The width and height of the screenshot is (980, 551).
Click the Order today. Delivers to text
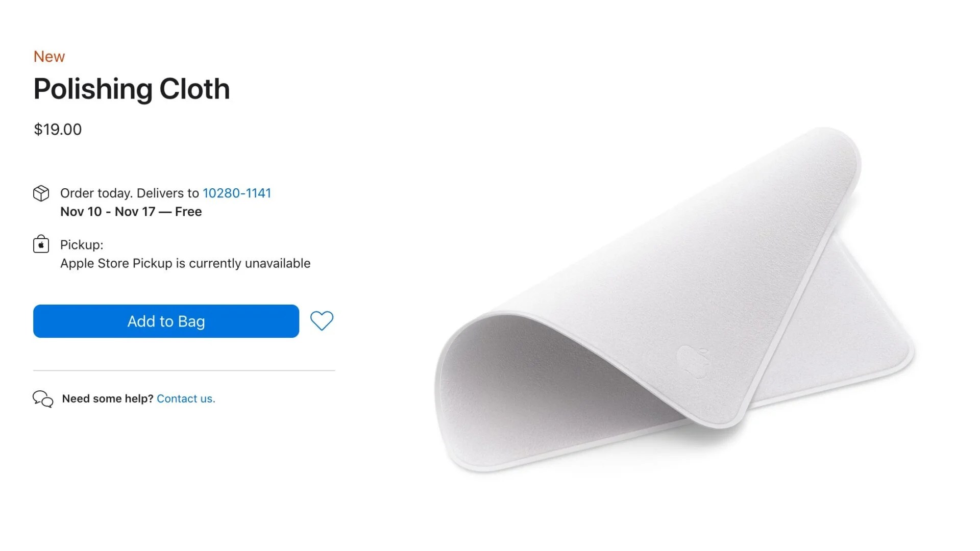[130, 193]
